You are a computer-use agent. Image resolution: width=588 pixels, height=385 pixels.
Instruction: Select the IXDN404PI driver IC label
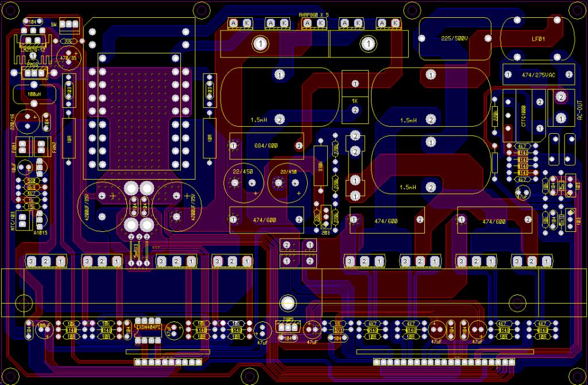click(148, 327)
